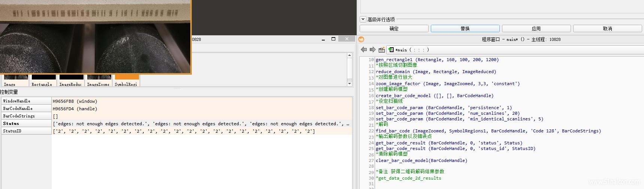
Task: Click the zoom_image_factor code line
Action: 448,84
